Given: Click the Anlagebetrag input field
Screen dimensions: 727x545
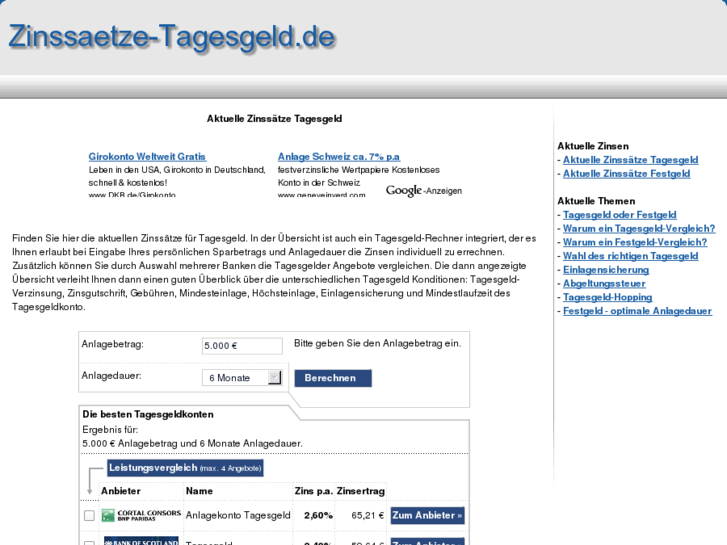Looking at the screenshot, I should (x=242, y=346).
